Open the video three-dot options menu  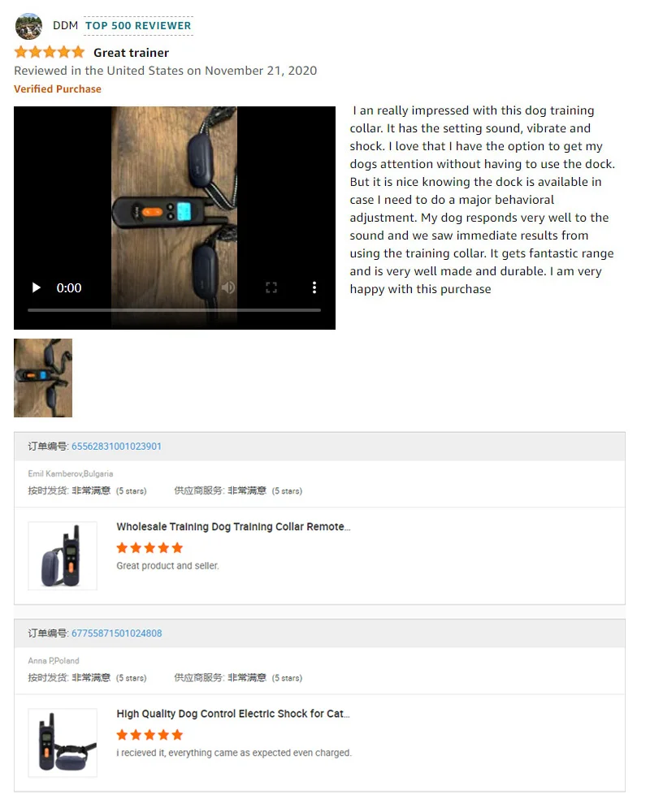(x=314, y=287)
